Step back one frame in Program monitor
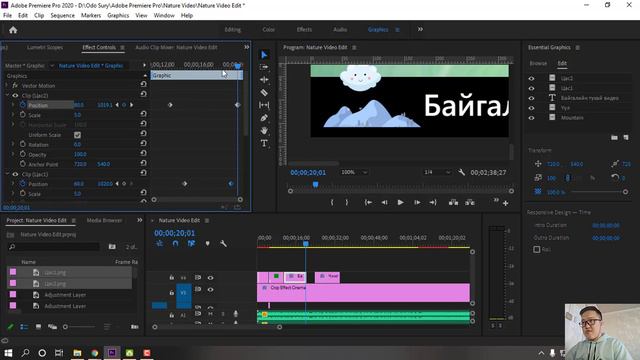Screen dimensions: 640x360 coord(384,202)
